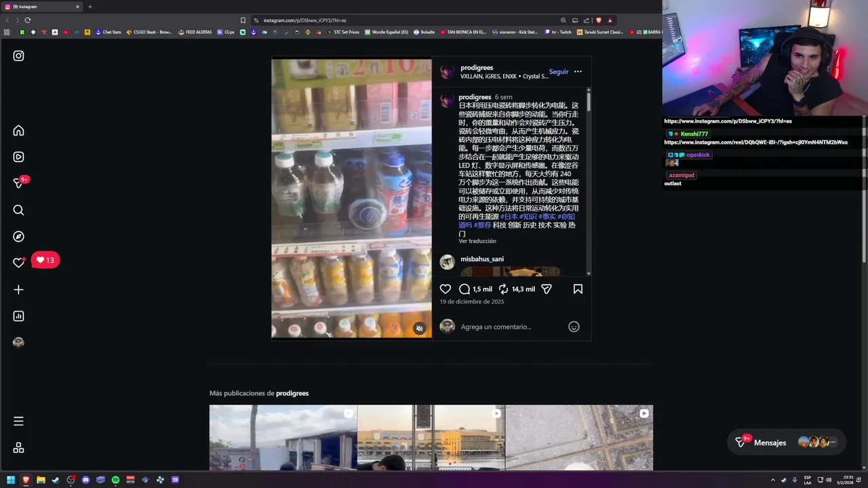
Task: Open the FEED ALERTAS bookmark
Action: (x=195, y=32)
